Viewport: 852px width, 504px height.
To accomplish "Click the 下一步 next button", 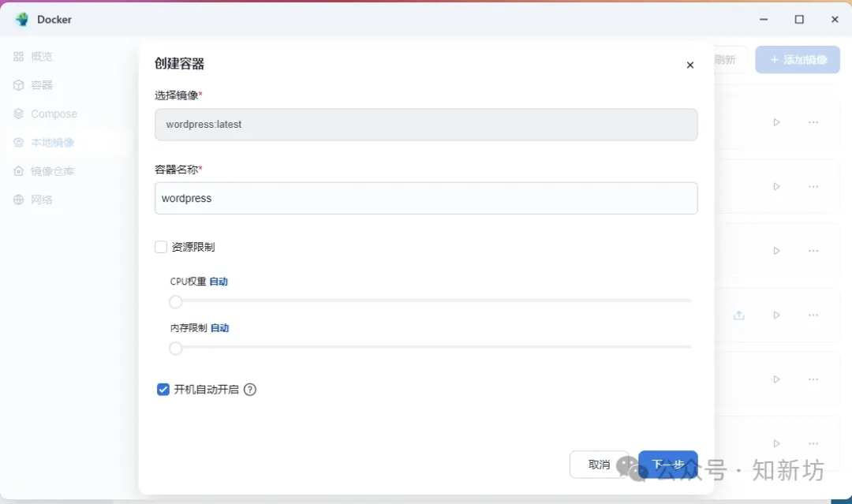I will pos(668,465).
